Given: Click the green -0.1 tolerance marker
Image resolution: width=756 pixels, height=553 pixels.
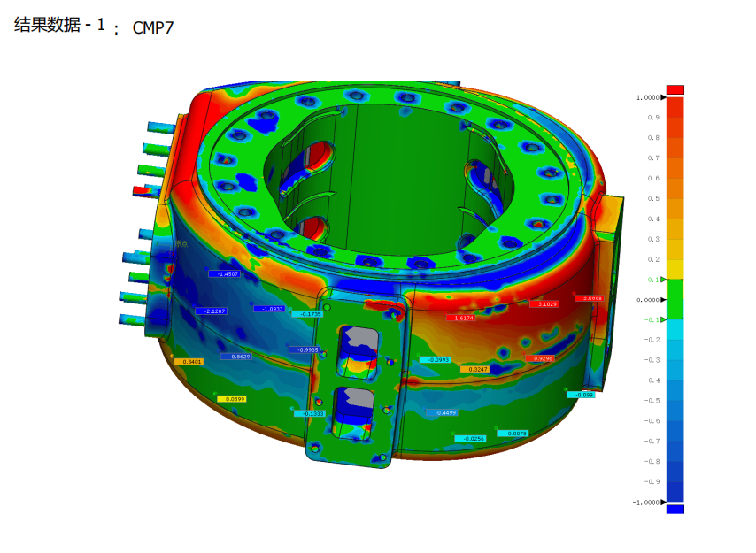Looking at the screenshot, I should point(663,319).
